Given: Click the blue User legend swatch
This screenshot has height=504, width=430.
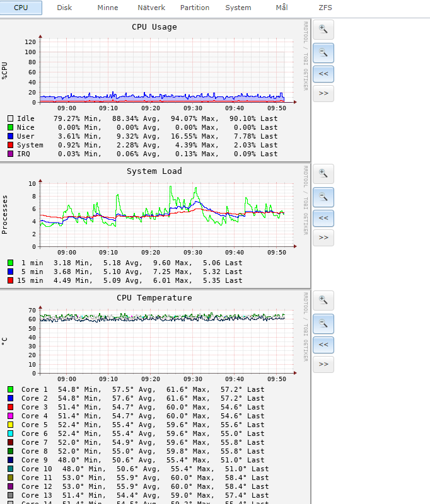Looking at the screenshot, I should coord(11,136).
